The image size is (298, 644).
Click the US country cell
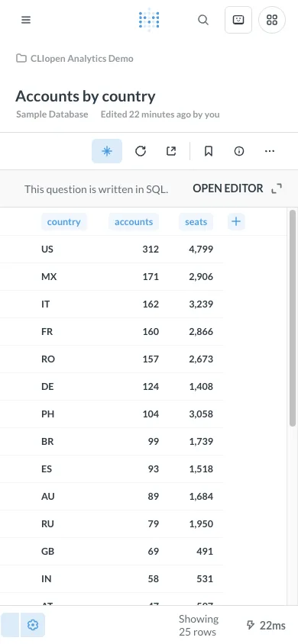47,249
